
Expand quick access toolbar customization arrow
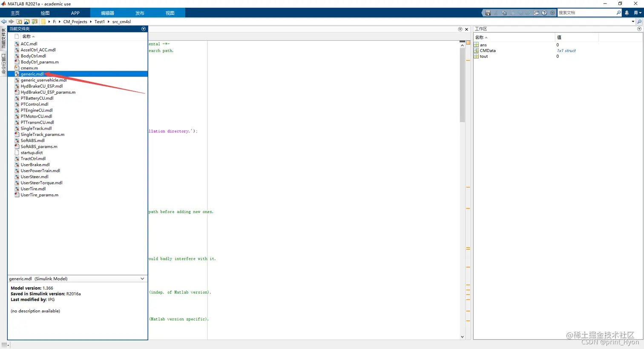552,13
